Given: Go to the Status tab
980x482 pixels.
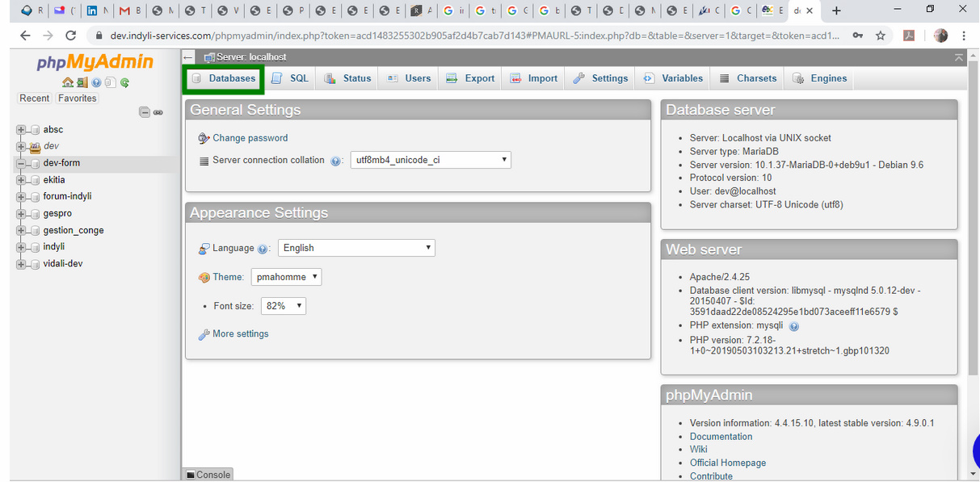Looking at the screenshot, I should click(347, 78).
